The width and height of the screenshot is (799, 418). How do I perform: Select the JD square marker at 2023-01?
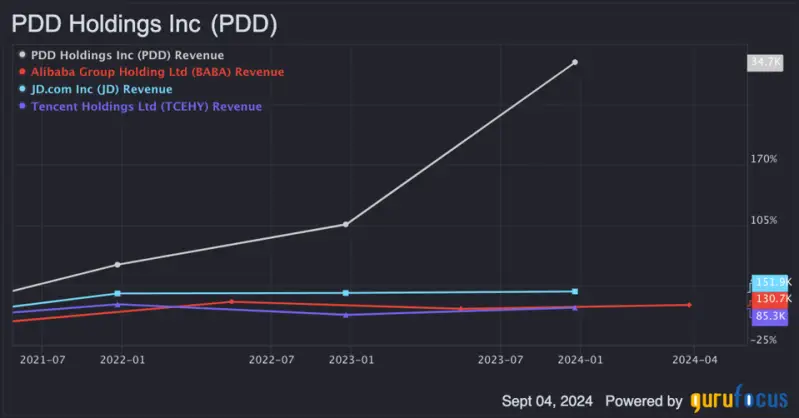345,293
